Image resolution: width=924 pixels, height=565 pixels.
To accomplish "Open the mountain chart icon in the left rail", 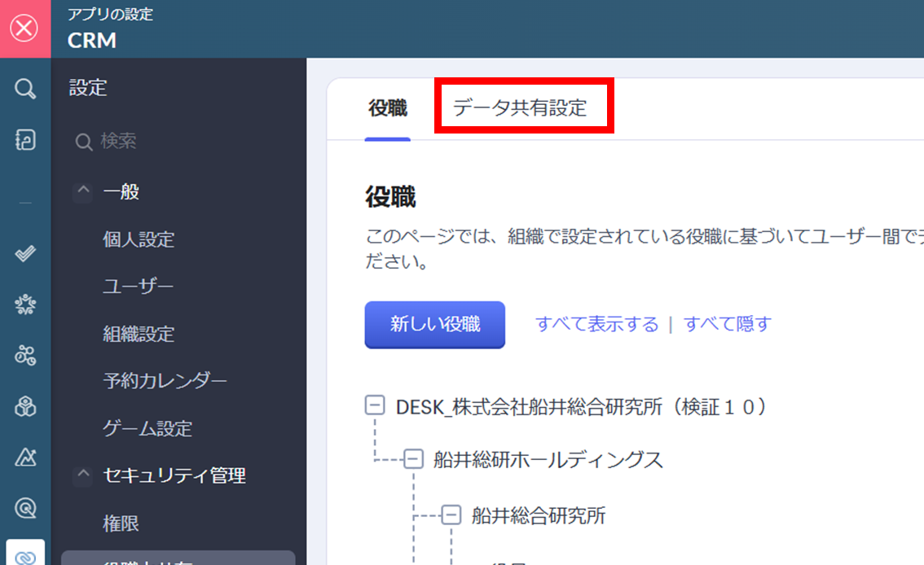I will [25, 457].
